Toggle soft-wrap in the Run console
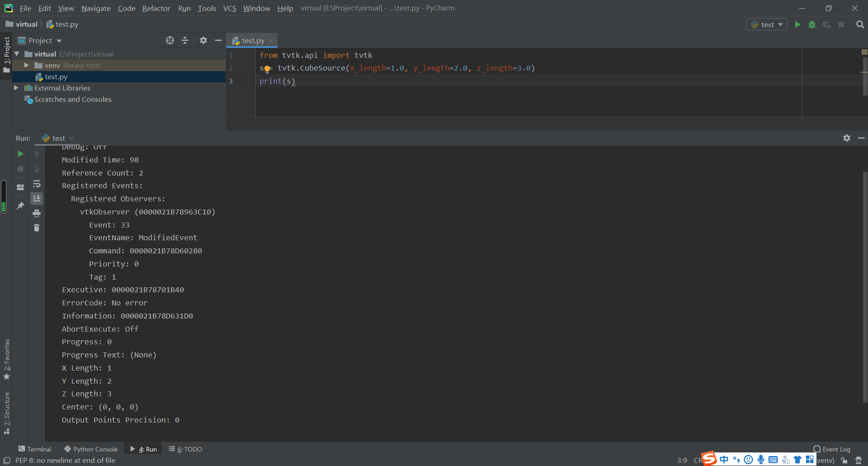Screen dimensions: 868x466 pyautogui.click(x=37, y=184)
